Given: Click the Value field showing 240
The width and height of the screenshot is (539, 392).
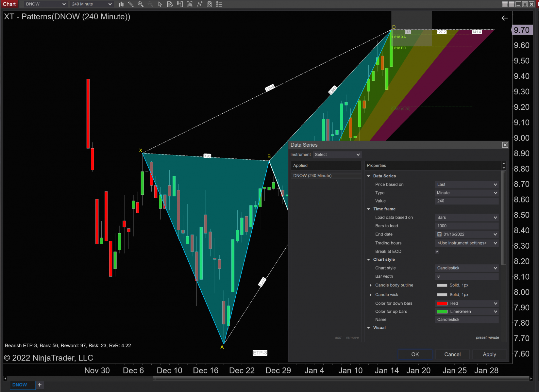Looking at the screenshot, I should (467, 201).
